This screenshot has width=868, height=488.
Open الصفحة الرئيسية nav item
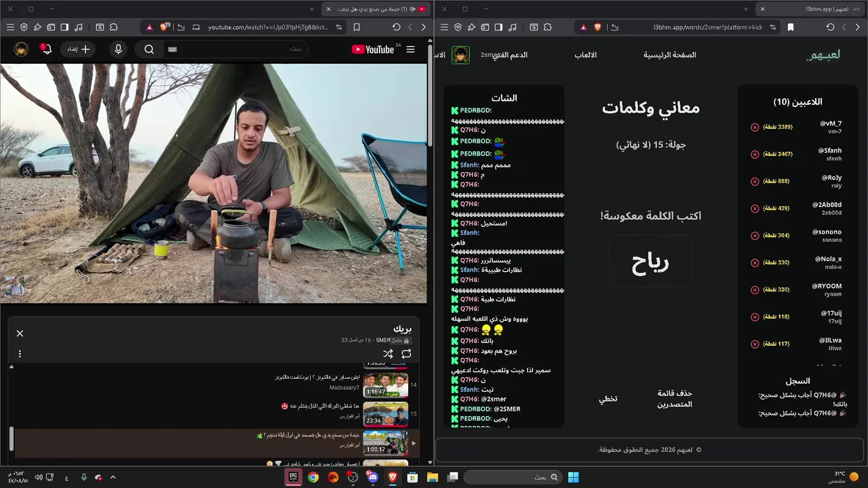670,55
